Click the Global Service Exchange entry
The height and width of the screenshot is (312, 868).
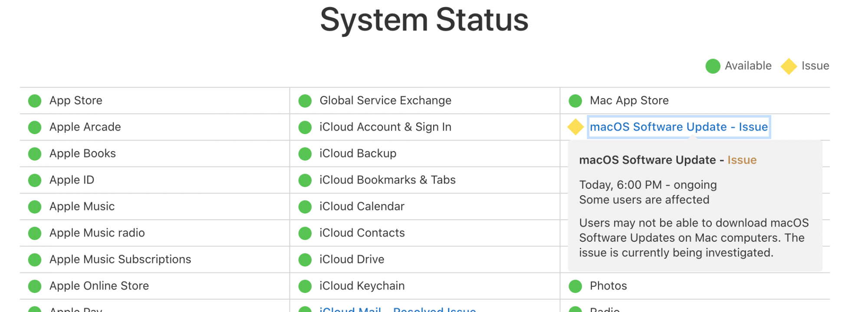point(385,101)
